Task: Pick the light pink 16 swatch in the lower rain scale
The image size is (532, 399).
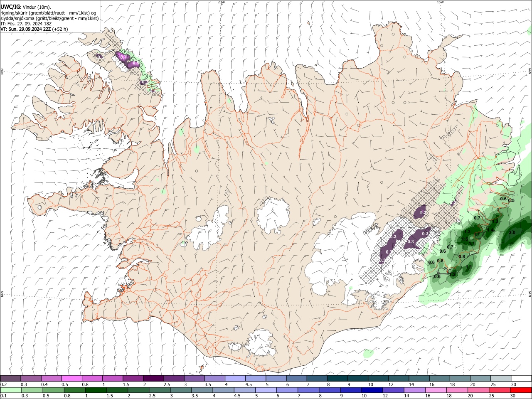Action: (x=436, y=390)
